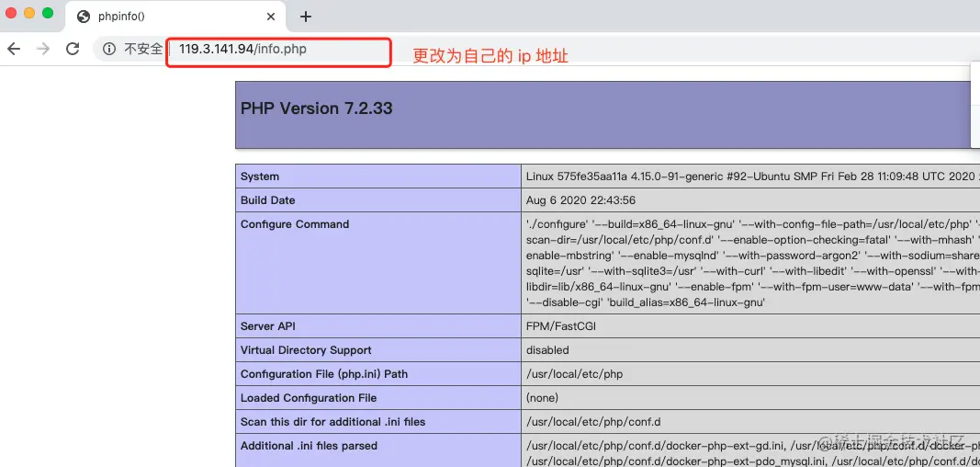The image size is (980, 467).
Task: Click the globe favicon on the tab
Action: pos(84,17)
